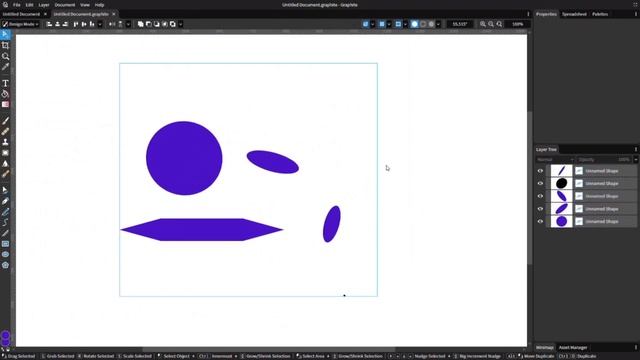The height and width of the screenshot is (360, 640).
Task: Click the layer Opacity slider field
Action: point(604,160)
